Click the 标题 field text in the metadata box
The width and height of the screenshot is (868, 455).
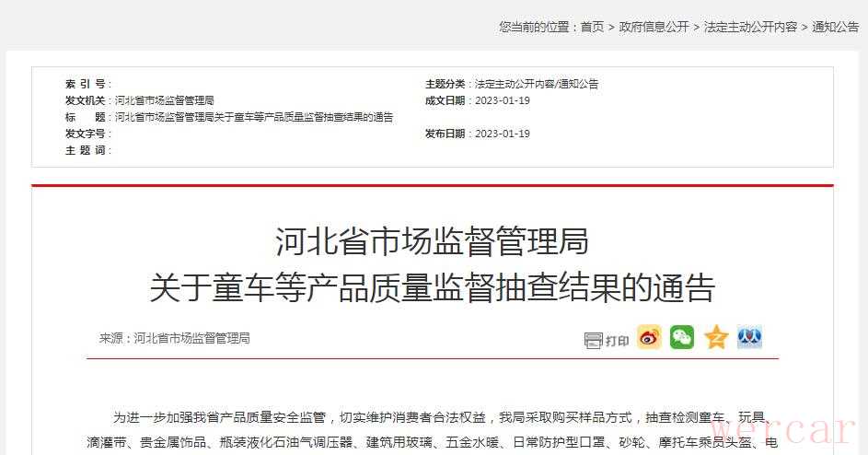[254, 117]
